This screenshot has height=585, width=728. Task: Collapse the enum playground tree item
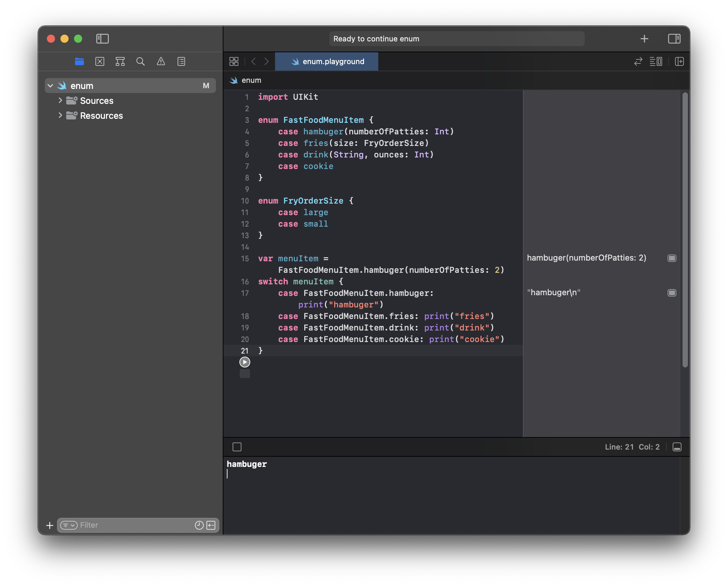pyautogui.click(x=50, y=86)
